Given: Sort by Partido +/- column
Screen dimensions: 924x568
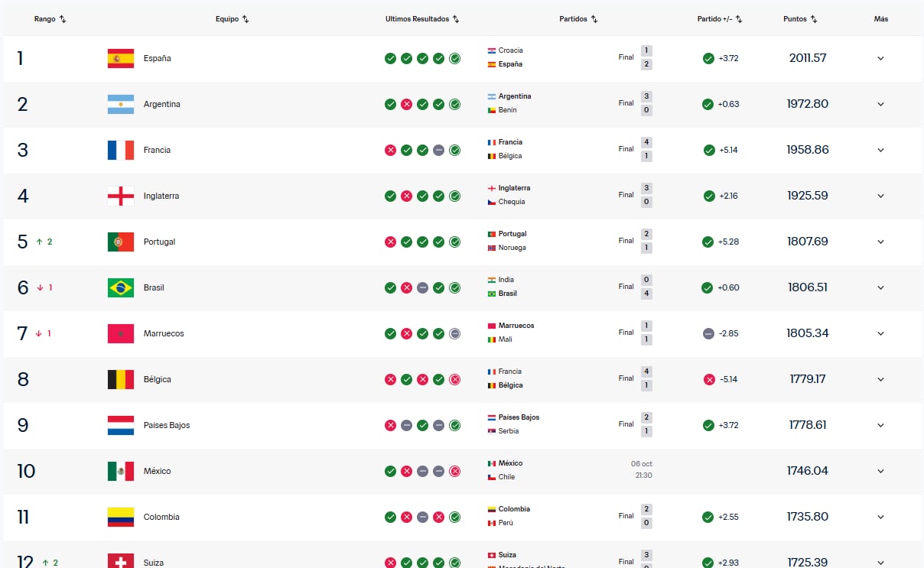Looking at the screenshot, I should (720, 19).
